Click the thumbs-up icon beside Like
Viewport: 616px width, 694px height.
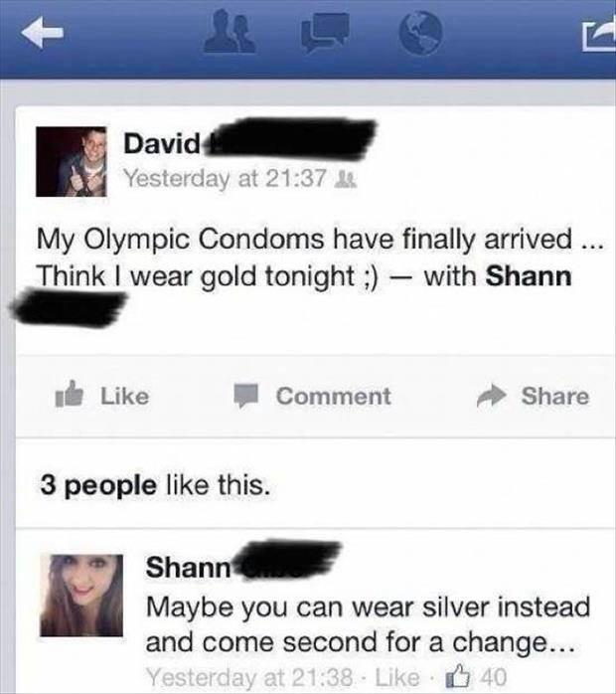tap(69, 395)
